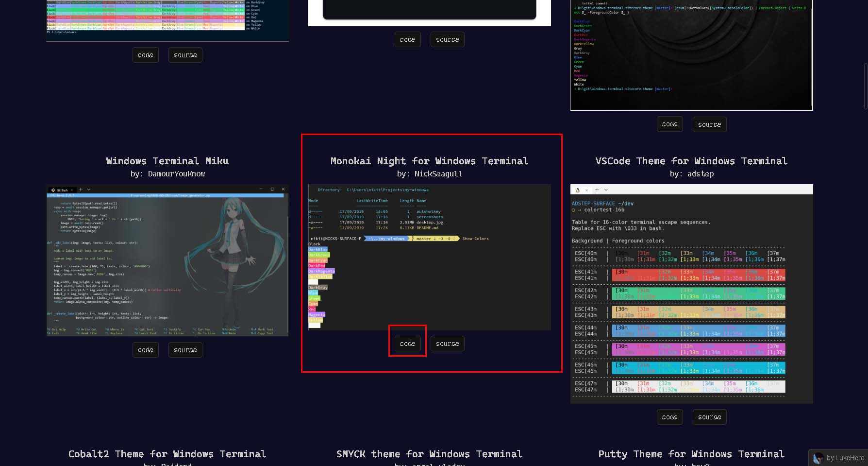The width and height of the screenshot is (868, 466).
Task: Open code for Windows Terminal Miku
Action: pos(145,350)
